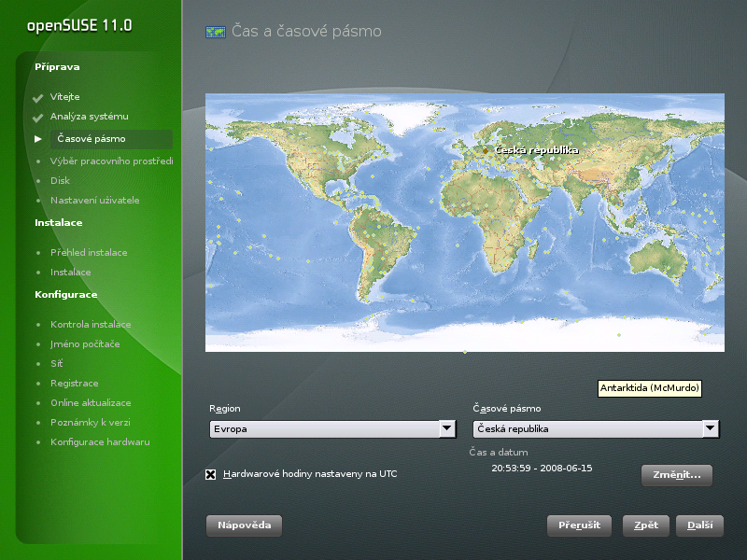Image resolution: width=747 pixels, height=560 pixels.
Task: Click the checkmark icon next to Vítejte
Action: pyautogui.click(x=38, y=98)
